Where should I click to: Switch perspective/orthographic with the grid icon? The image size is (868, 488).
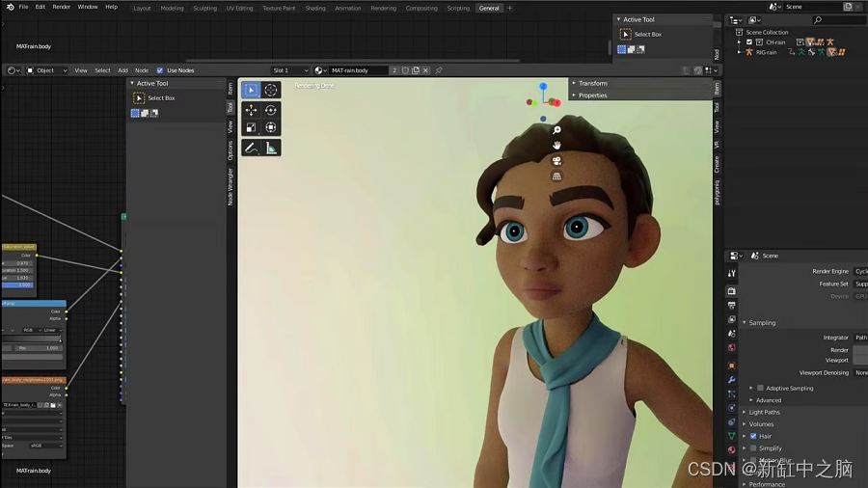point(556,176)
